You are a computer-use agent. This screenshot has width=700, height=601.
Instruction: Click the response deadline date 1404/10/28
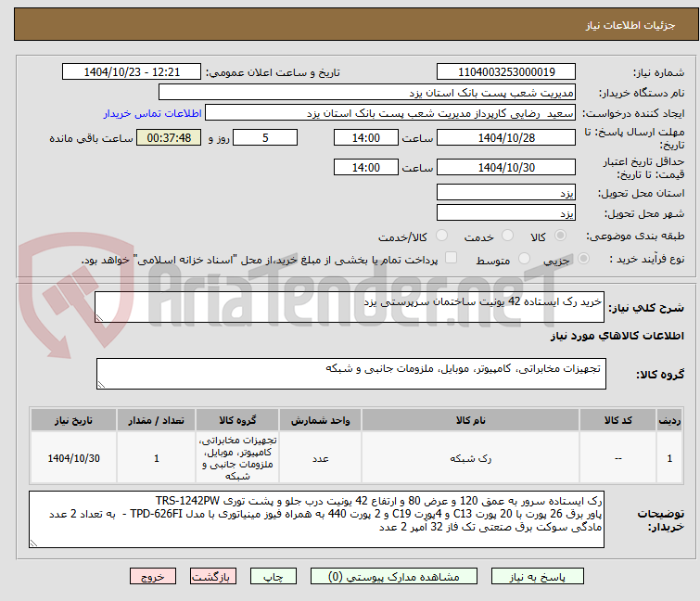click(x=506, y=137)
